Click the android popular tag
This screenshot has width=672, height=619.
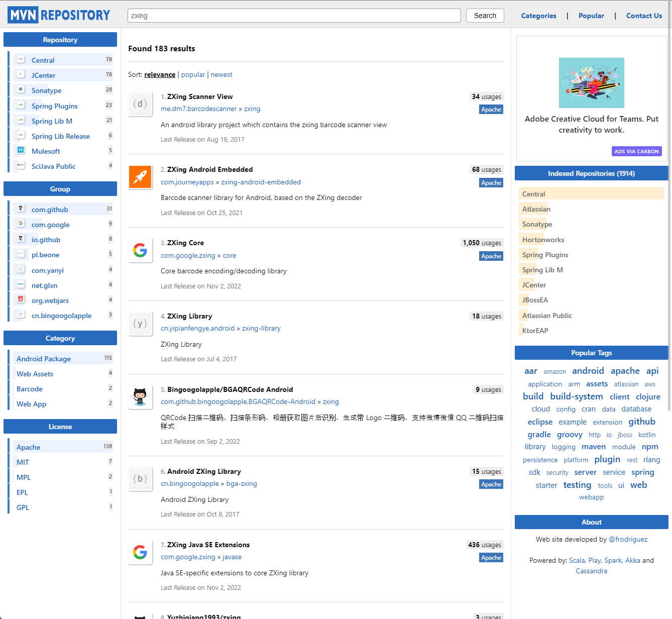point(588,371)
